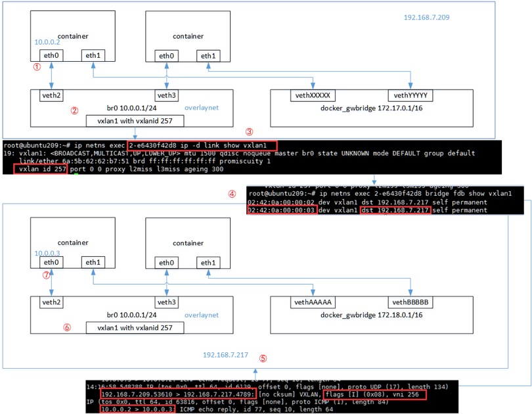
Task: Click eth0 of the 10.0.0.3 container
Action: tap(51, 262)
